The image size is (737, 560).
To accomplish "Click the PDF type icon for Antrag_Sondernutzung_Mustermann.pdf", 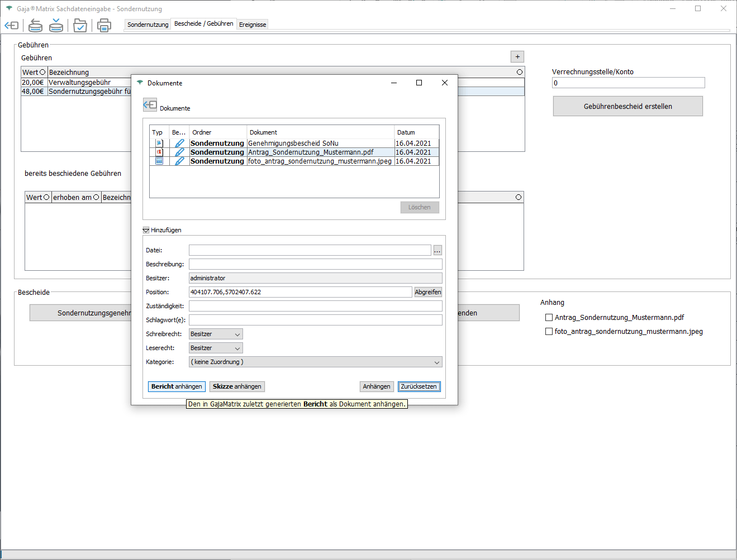I will point(159,152).
